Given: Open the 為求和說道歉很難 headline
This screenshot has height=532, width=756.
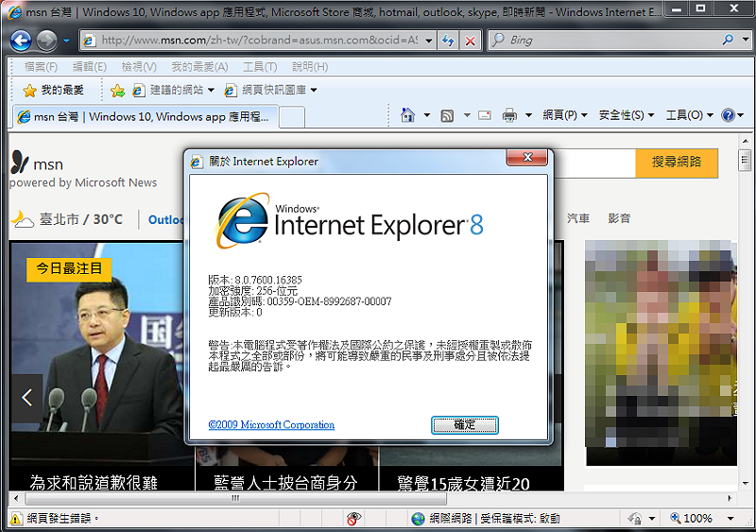Looking at the screenshot, I should click(x=94, y=482).
